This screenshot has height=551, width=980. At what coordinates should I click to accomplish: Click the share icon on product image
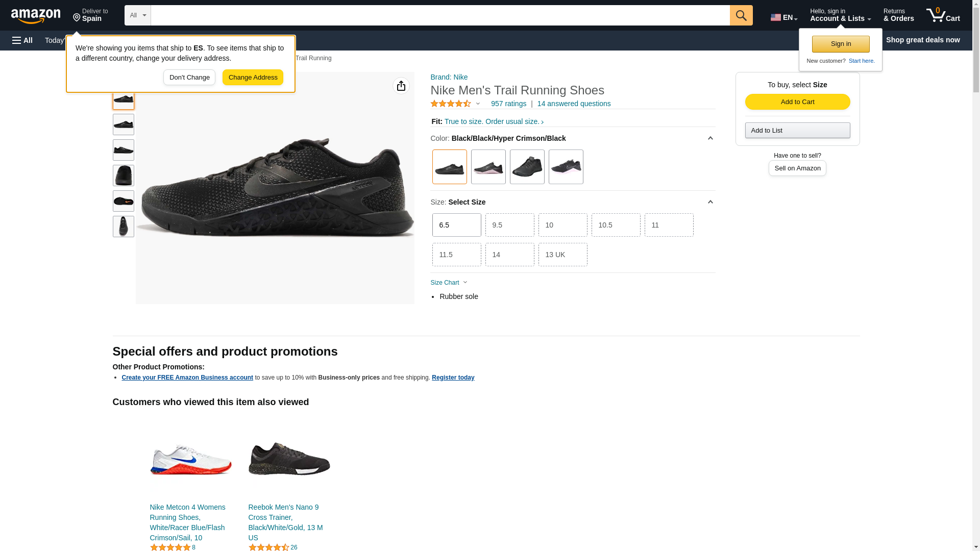[x=401, y=86]
